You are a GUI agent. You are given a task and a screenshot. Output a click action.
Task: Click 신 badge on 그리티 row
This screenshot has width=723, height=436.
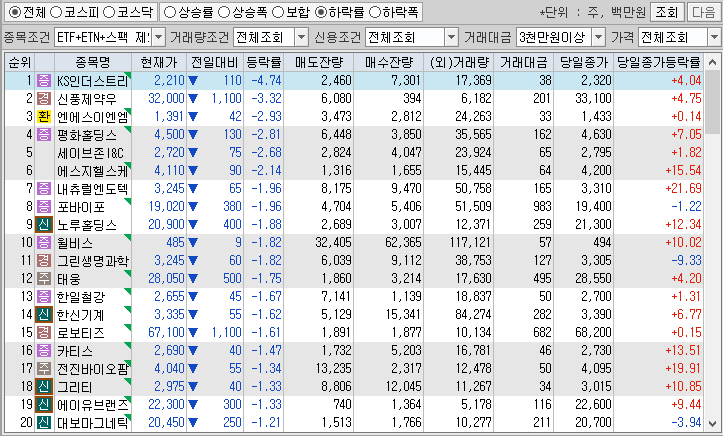pos(44,386)
